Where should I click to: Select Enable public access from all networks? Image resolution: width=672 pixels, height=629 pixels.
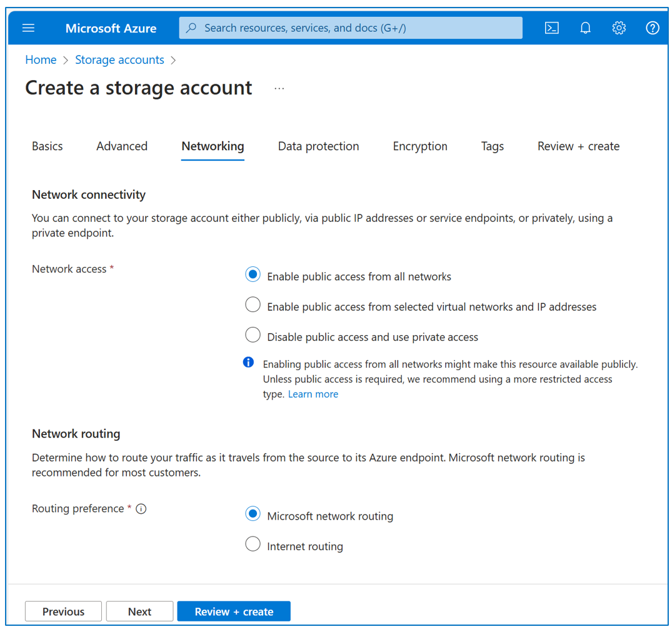[x=253, y=275]
